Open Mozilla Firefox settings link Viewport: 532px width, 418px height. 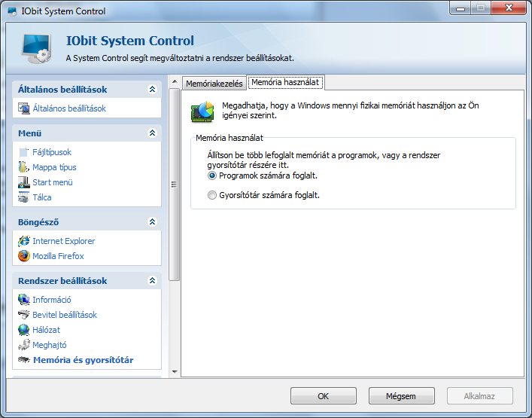pos(58,256)
